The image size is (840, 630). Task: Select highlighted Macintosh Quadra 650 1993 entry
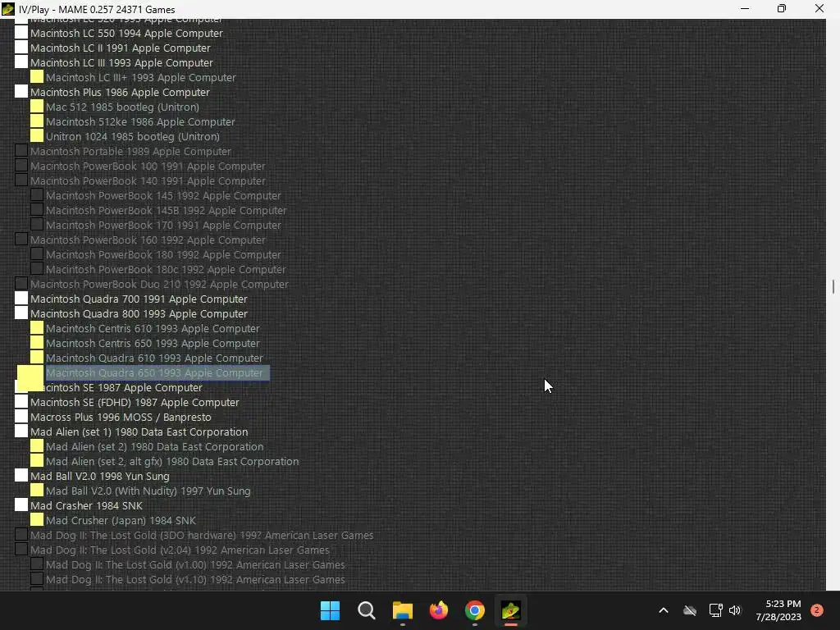[x=157, y=373]
